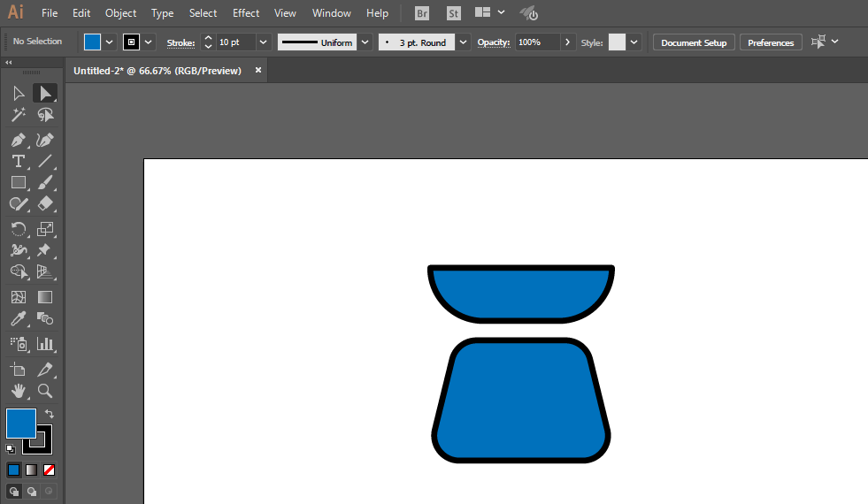868x504 pixels.
Task: Select the Artboard tool
Action: pos(19,369)
